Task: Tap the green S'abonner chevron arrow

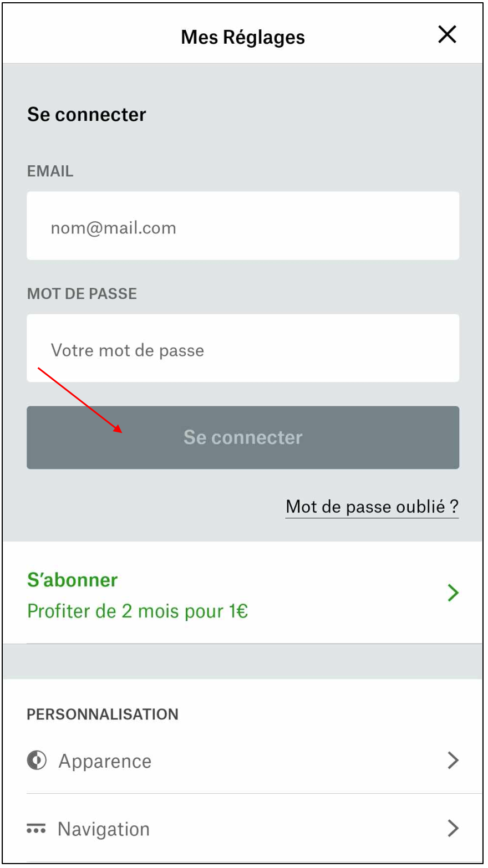Action: (453, 593)
